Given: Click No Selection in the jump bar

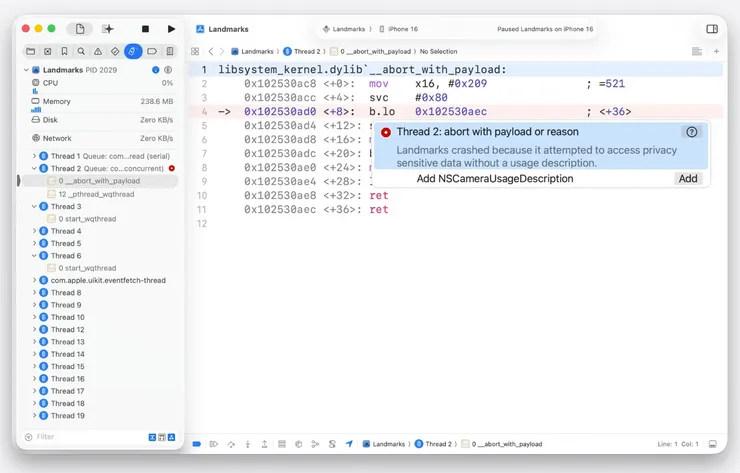Looking at the screenshot, I should (x=438, y=51).
